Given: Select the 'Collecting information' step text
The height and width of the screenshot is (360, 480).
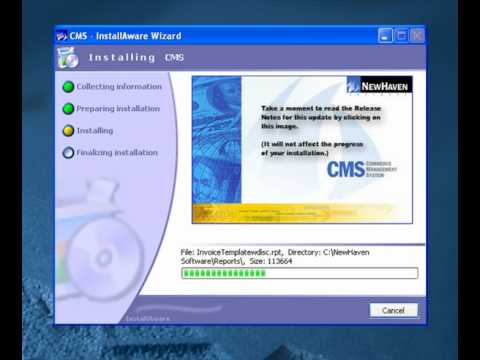Looking at the screenshot, I should 119,86.
